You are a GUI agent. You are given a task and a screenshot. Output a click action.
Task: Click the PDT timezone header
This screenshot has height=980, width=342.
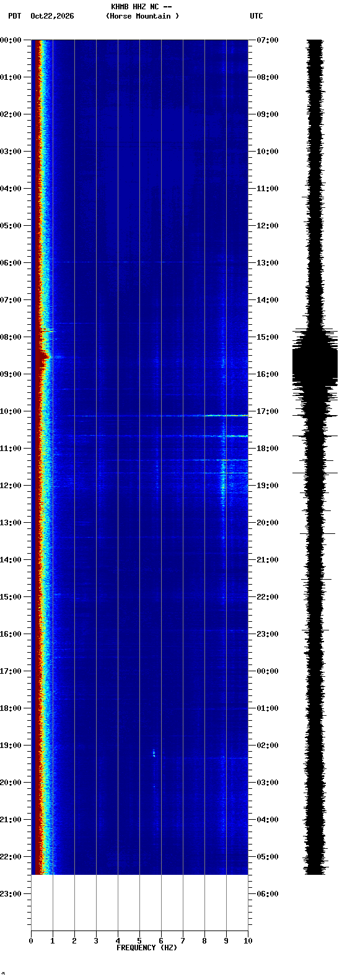[15, 16]
